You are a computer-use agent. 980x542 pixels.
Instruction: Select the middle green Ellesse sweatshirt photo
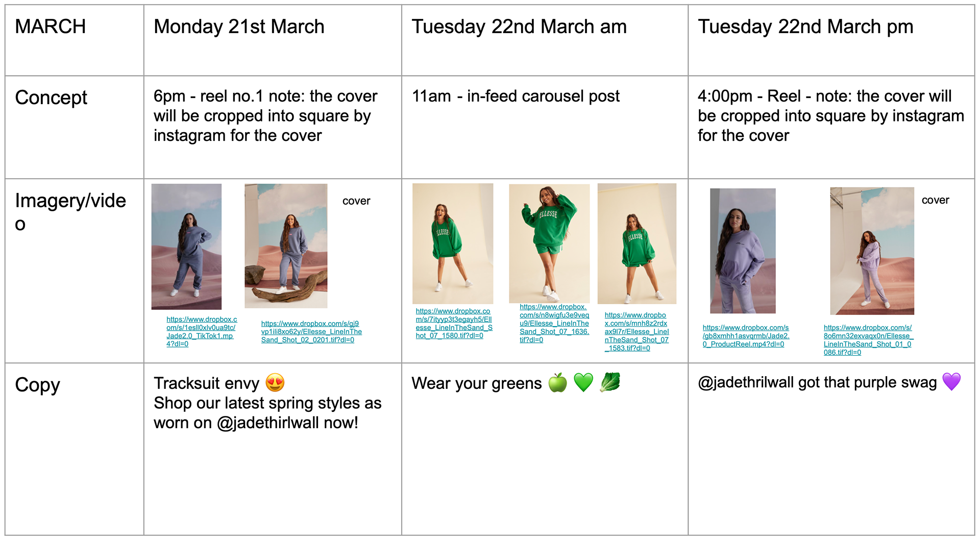pos(549,243)
